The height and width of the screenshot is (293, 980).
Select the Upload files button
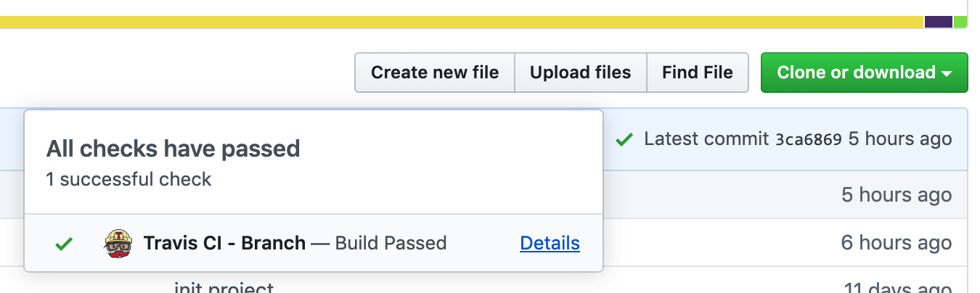[580, 73]
